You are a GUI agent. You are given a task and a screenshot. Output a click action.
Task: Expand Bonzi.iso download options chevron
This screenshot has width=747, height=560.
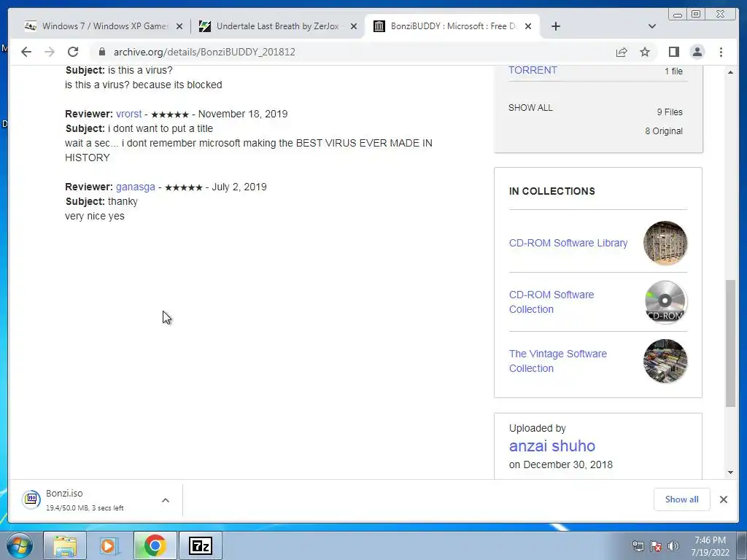(166, 500)
